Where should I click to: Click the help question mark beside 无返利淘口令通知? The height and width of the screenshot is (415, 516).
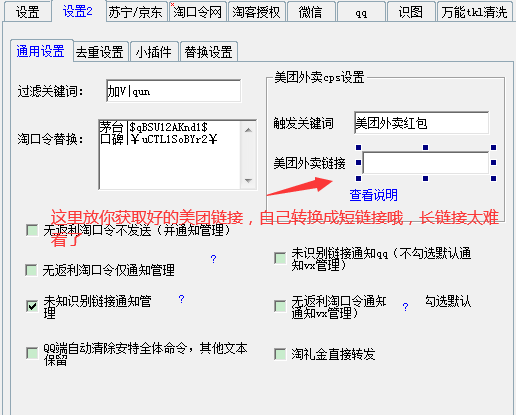click(x=405, y=307)
